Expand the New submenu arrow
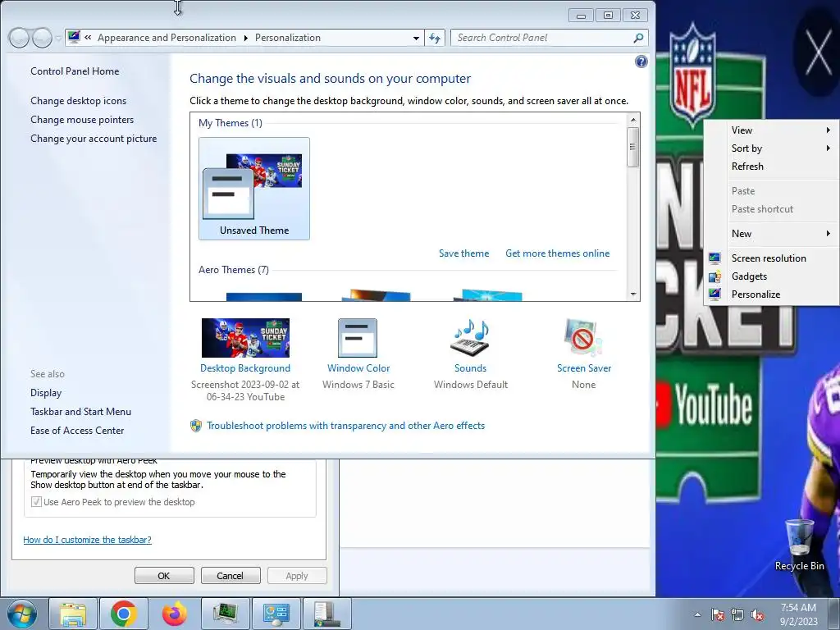The image size is (840, 630). (829, 234)
